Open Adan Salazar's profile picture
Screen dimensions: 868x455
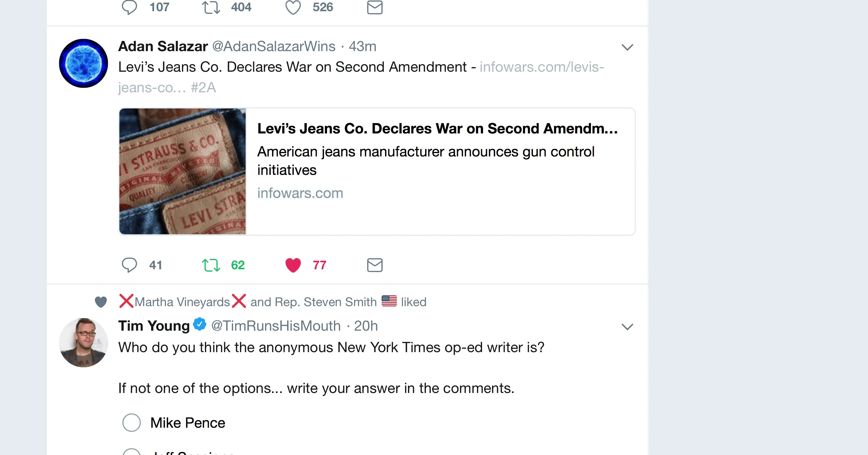click(83, 64)
